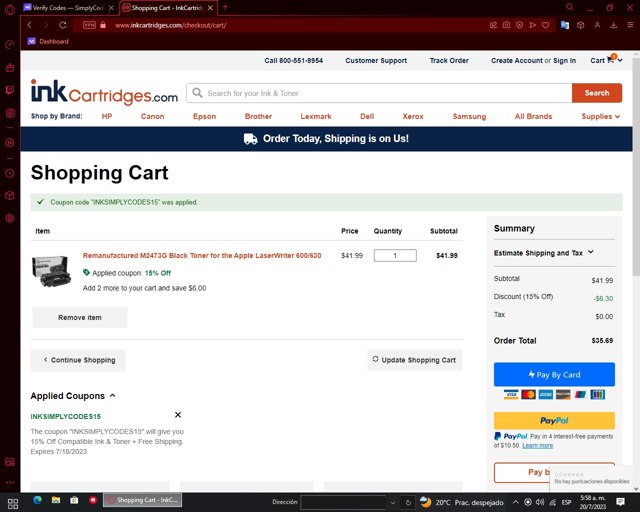Bookmark page with the heart icon
640x512 pixels.
point(545,25)
